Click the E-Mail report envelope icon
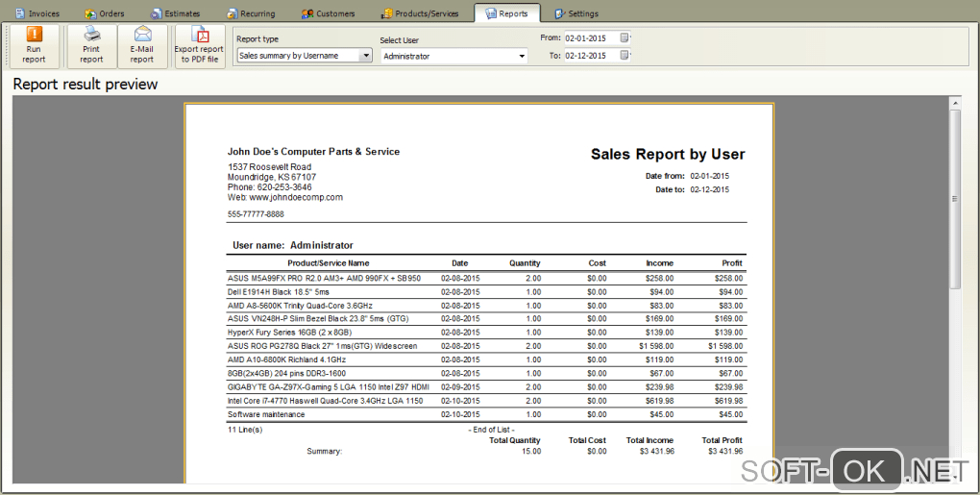The width and height of the screenshot is (980, 495). pyautogui.click(x=142, y=35)
